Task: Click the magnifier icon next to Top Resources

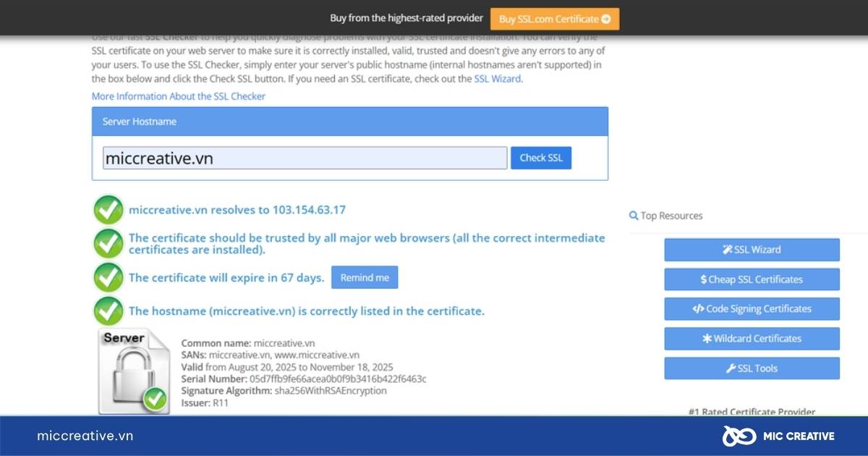Action: point(634,216)
